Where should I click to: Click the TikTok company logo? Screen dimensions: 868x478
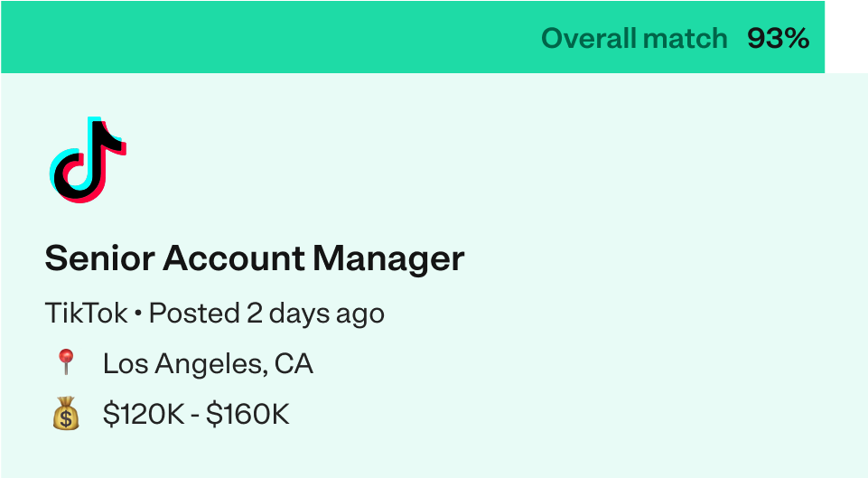(88, 160)
